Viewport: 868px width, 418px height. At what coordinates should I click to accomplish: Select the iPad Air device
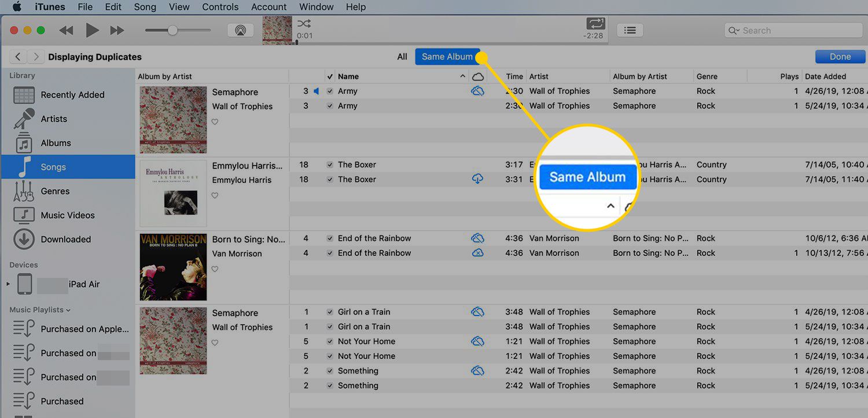[68, 284]
